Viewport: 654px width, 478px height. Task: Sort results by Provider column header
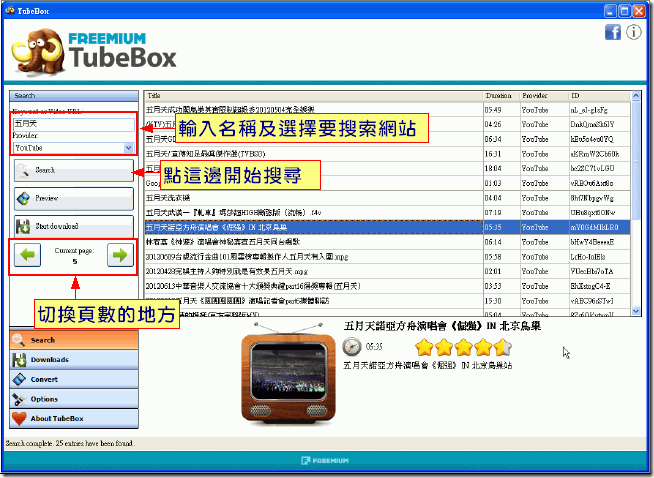pyautogui.click(x=544, y=96)
